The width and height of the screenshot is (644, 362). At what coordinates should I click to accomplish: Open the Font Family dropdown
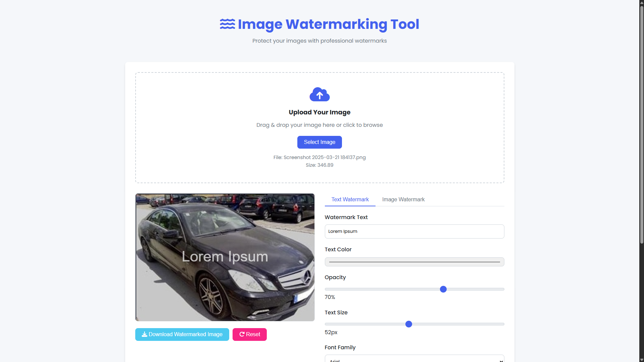[414, 359]
